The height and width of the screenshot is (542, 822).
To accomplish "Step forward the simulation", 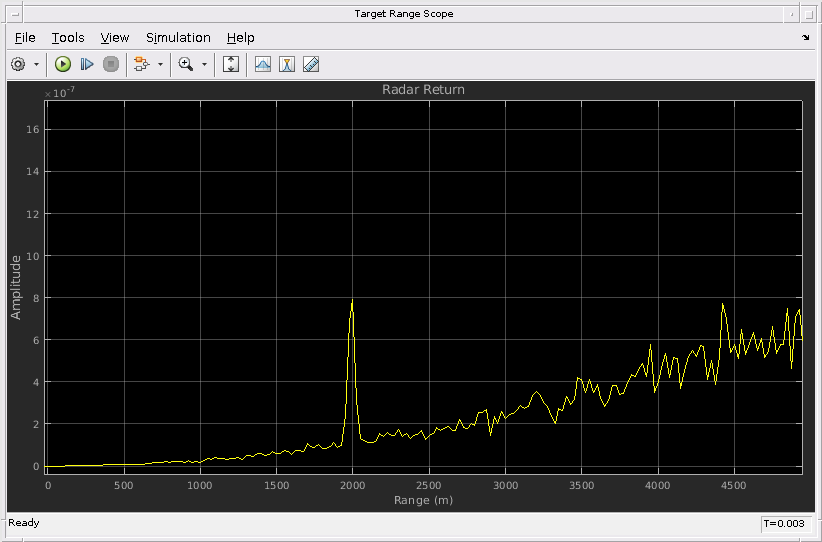I will 86,64.
